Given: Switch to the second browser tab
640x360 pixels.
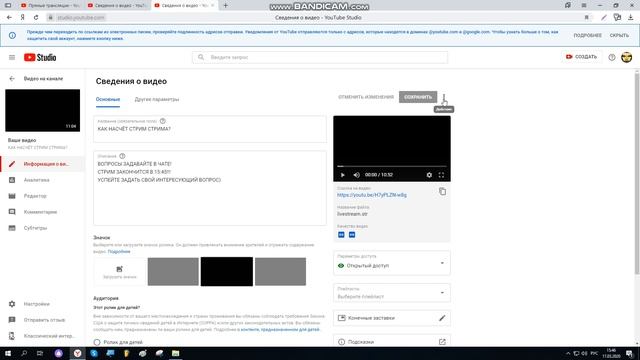Looking at the screenshot, I should click(x=117, y=6).
